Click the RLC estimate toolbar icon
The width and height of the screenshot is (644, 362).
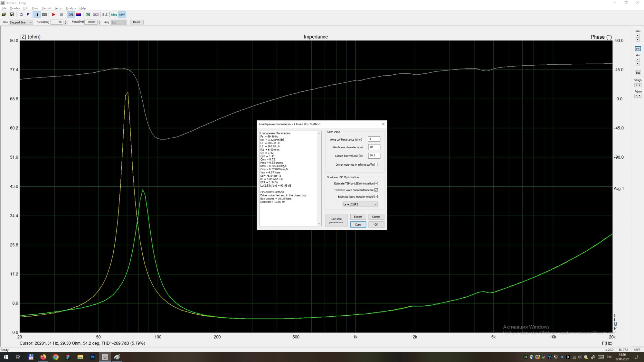tap(105, 14)
